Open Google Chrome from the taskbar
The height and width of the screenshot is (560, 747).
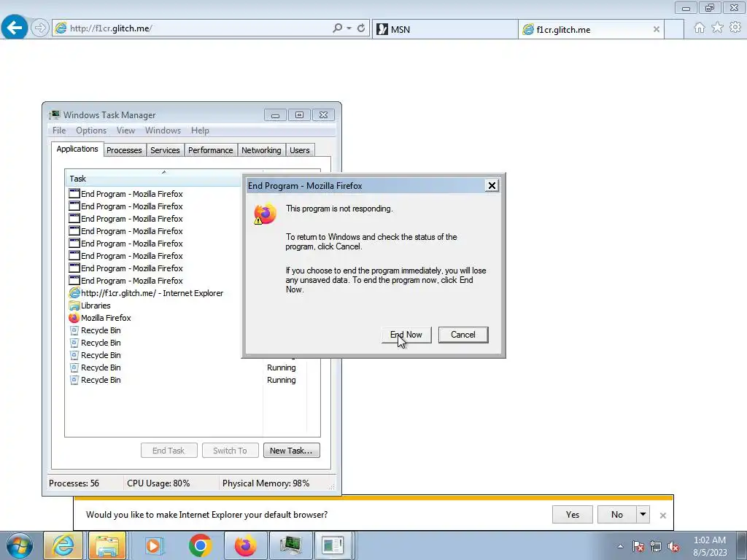coord(200,545)
